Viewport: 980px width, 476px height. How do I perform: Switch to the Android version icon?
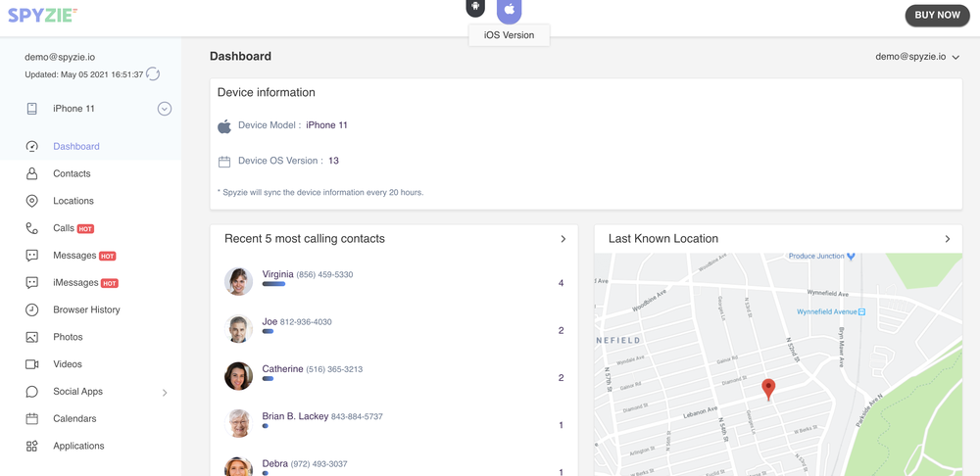tap(475, 7)
